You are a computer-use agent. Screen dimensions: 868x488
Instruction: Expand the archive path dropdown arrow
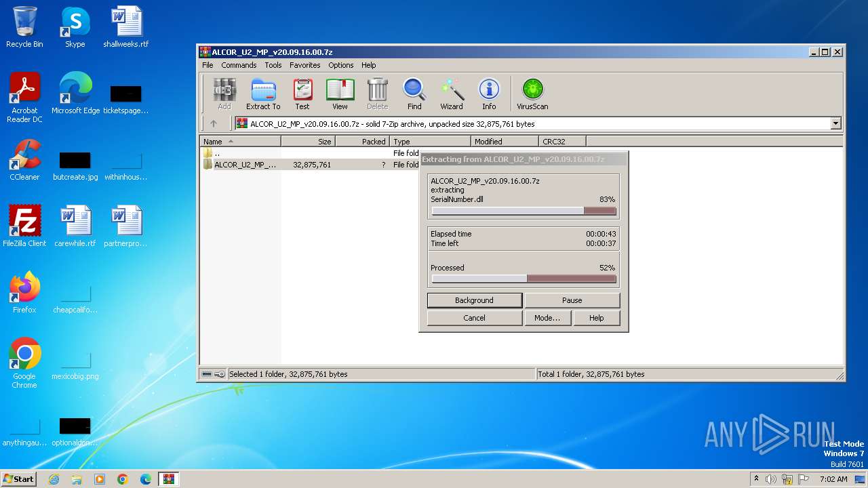point(835,123)
